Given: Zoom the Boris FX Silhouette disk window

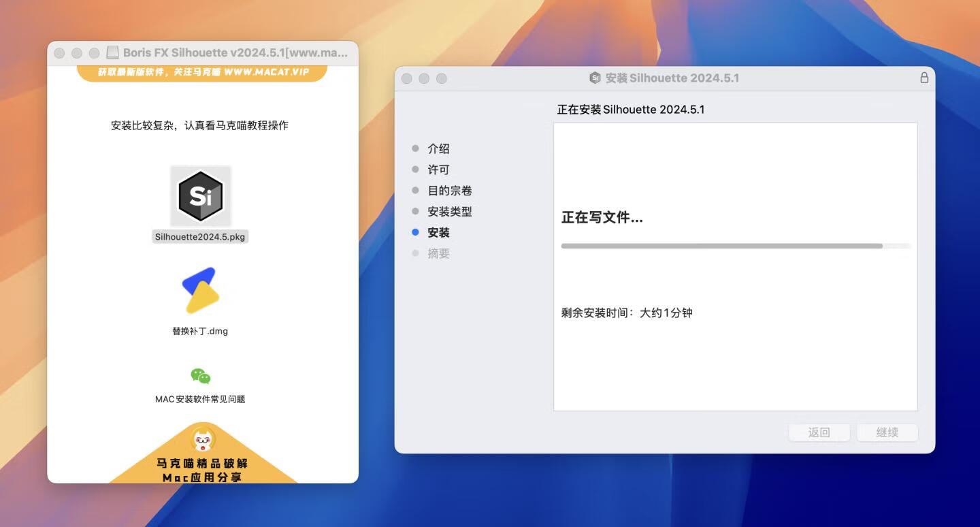Looking at the screenshot, I should [95, 52].
